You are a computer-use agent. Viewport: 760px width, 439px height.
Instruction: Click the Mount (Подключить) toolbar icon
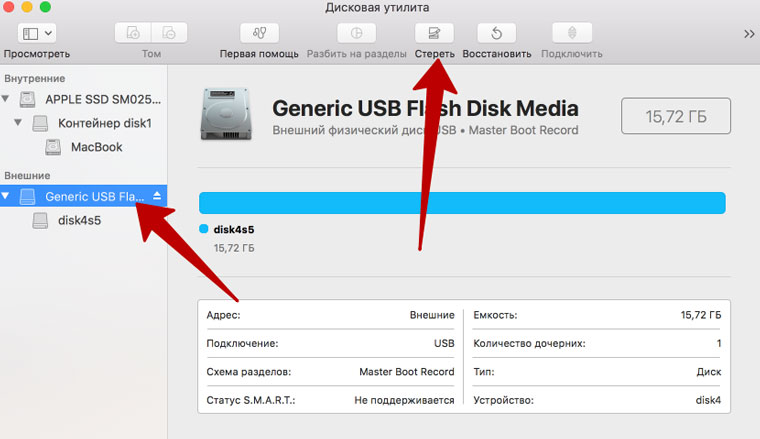point(573,32)
